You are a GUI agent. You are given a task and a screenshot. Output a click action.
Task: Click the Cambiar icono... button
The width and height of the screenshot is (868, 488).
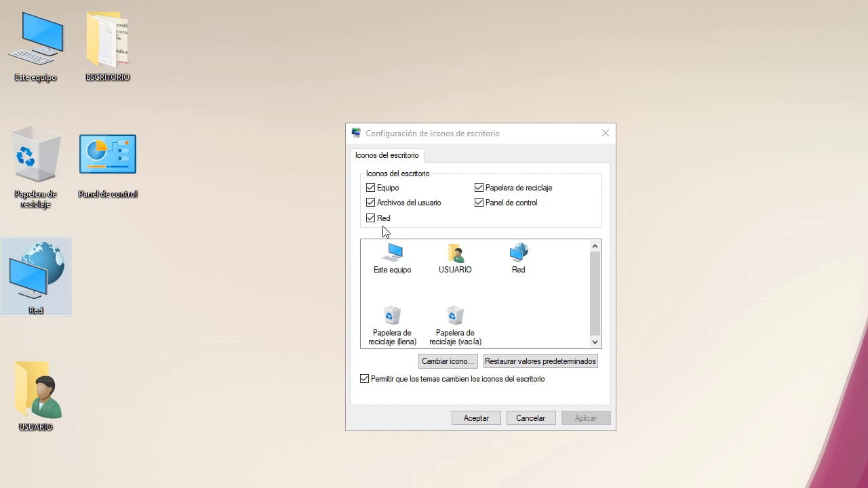pyautogui.click(x=448, y=361)
